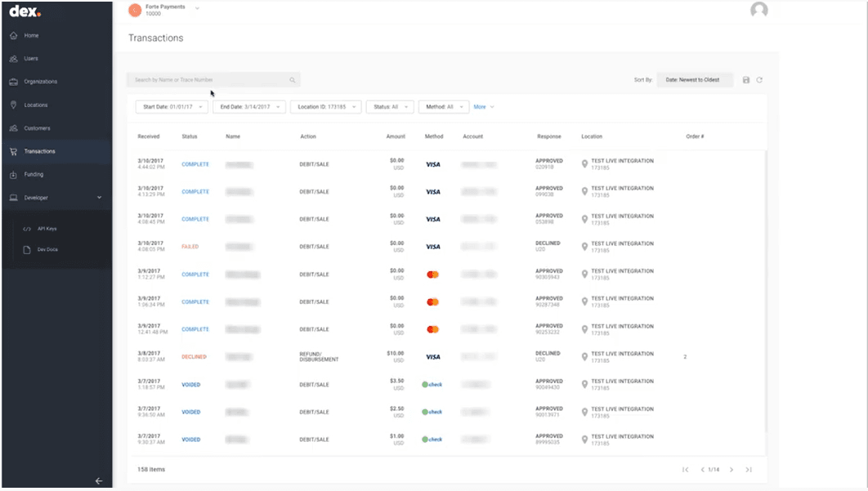The image size is (868, 491).
Task: Open the API Keys page
Action: (x=47, y=229)
